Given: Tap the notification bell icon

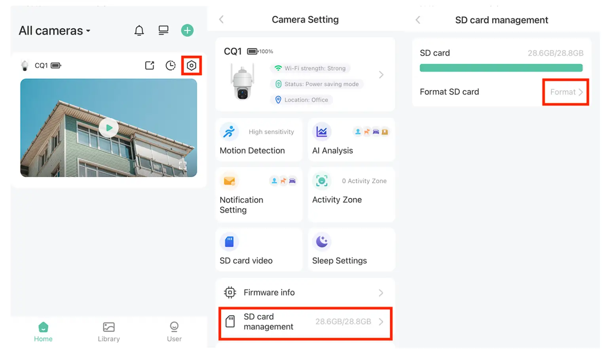Looking at the screenshot, I should click(x=139, y=30).
